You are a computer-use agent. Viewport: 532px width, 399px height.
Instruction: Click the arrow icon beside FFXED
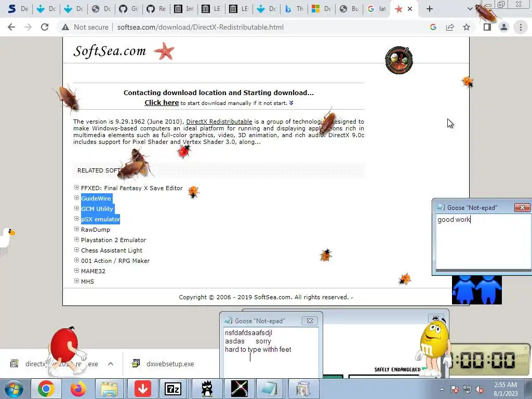(x=76, y=187)
